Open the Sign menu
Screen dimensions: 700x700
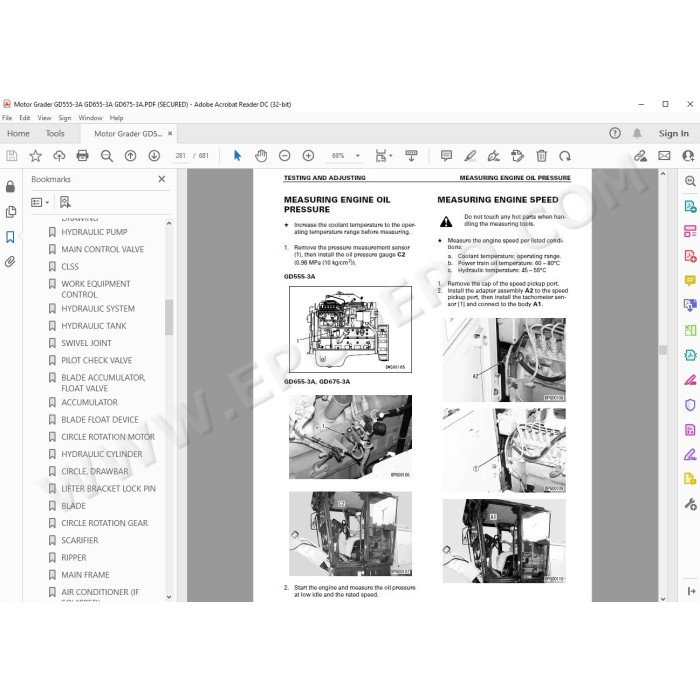point(65,118)
